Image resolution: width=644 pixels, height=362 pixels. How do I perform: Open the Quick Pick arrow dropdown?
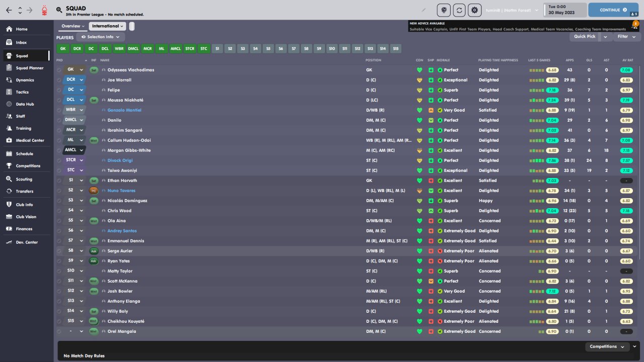click(605, 37)
